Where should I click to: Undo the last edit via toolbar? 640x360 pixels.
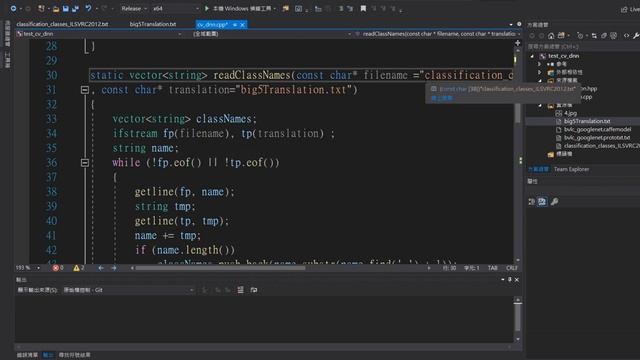pos(88,8)
